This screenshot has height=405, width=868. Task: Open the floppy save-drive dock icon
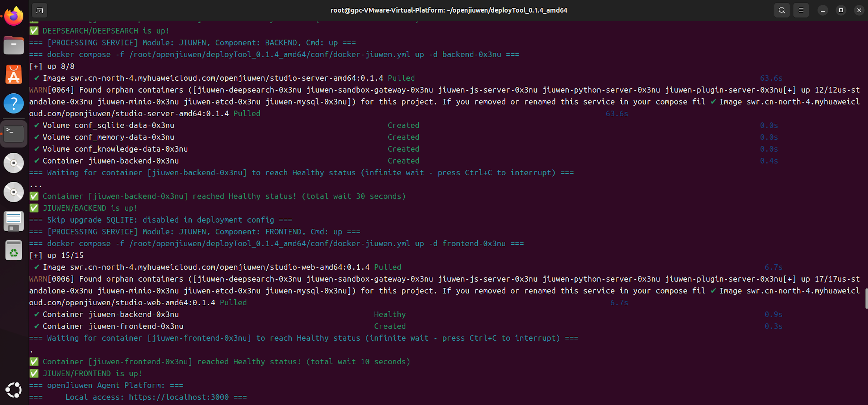coord(14,221)
